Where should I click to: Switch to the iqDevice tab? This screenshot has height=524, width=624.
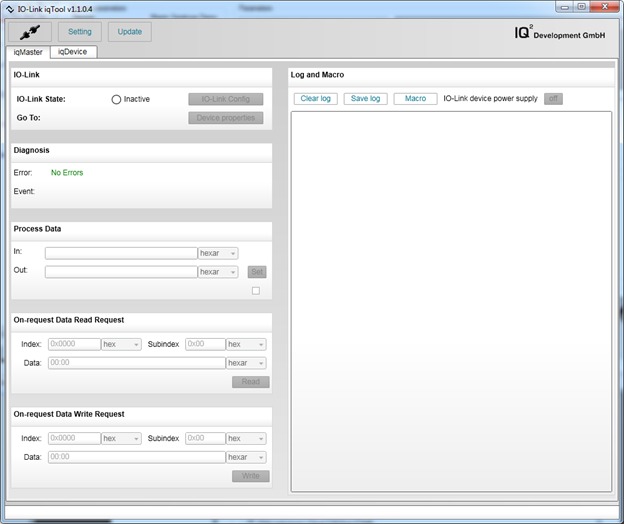tap(73, 52)
